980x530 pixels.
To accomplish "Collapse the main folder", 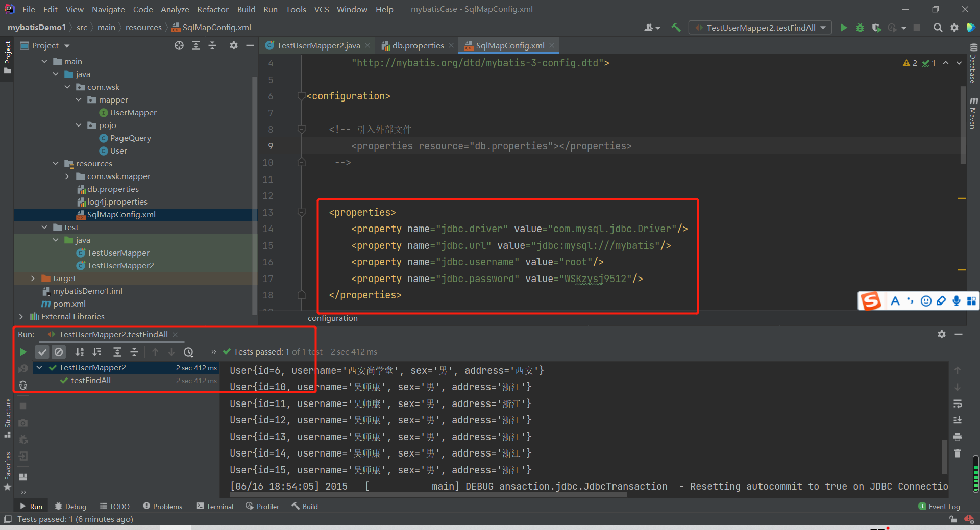I will [x=44, y=61].
